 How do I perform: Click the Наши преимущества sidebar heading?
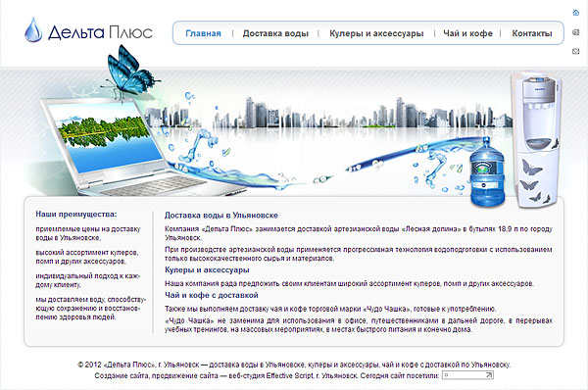pos(76,215)
